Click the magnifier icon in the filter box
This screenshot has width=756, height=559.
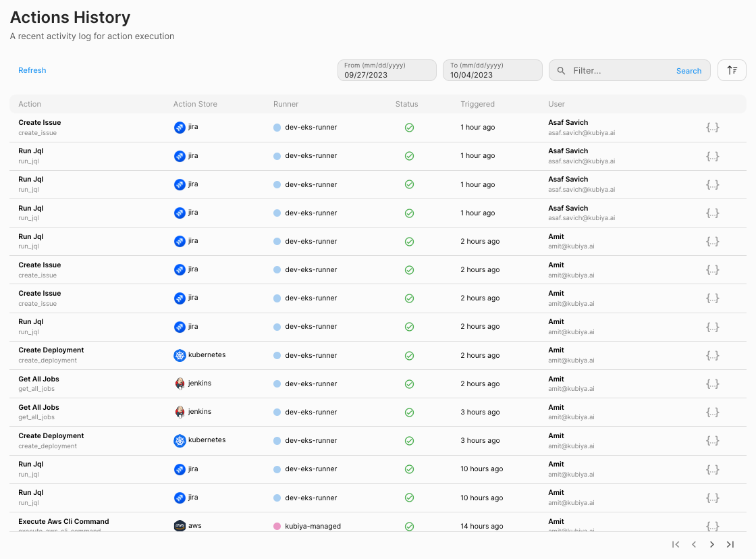click(562, 71)
